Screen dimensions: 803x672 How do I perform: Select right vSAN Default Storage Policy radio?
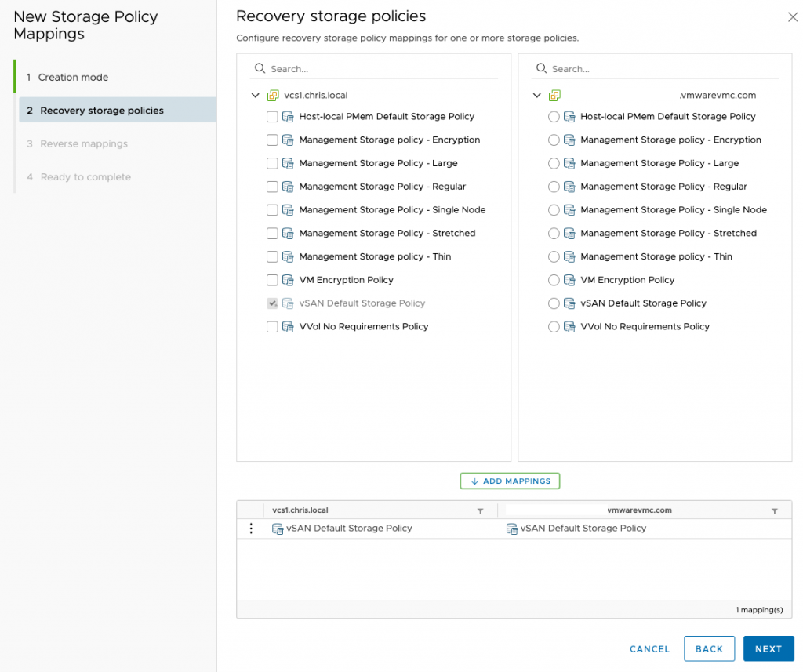tap(554, 303)
